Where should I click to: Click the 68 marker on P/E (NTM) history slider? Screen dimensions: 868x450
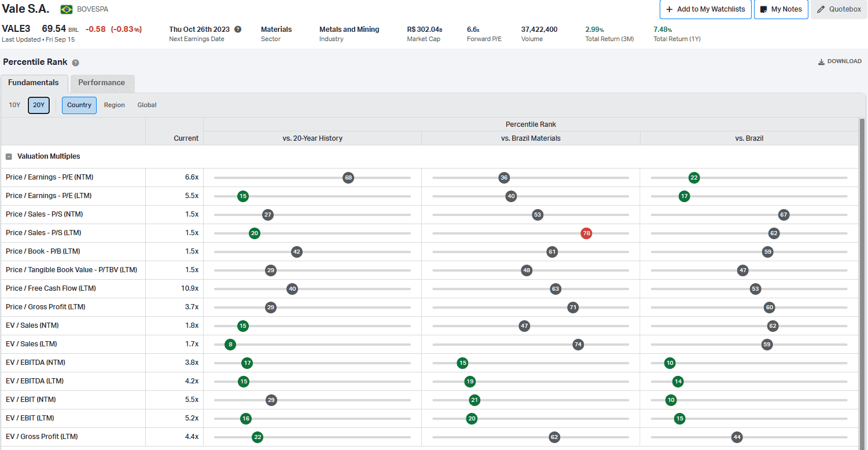point(348,178)
